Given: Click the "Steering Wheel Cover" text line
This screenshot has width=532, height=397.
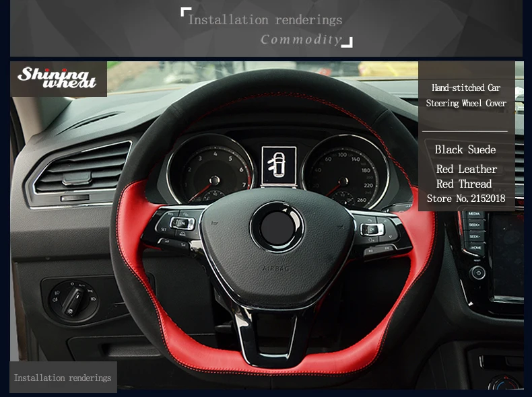Looking at the screenshot, I should click(466, 103).
